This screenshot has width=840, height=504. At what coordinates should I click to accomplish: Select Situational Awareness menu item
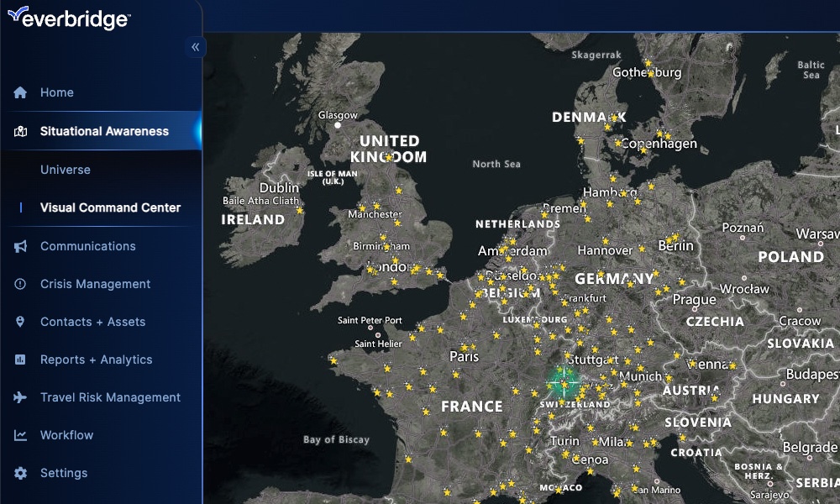click(x=104, y=131)
